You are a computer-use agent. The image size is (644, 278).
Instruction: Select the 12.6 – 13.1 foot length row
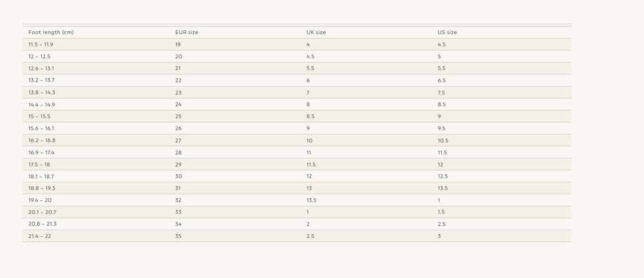pyautogui.click(x=297, y=68)
